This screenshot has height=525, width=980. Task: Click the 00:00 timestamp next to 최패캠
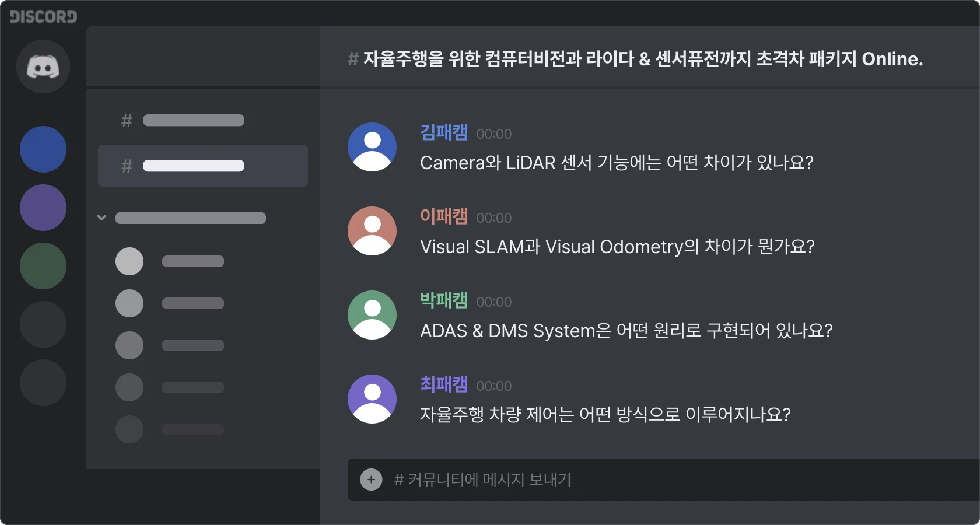coord(494,386)
